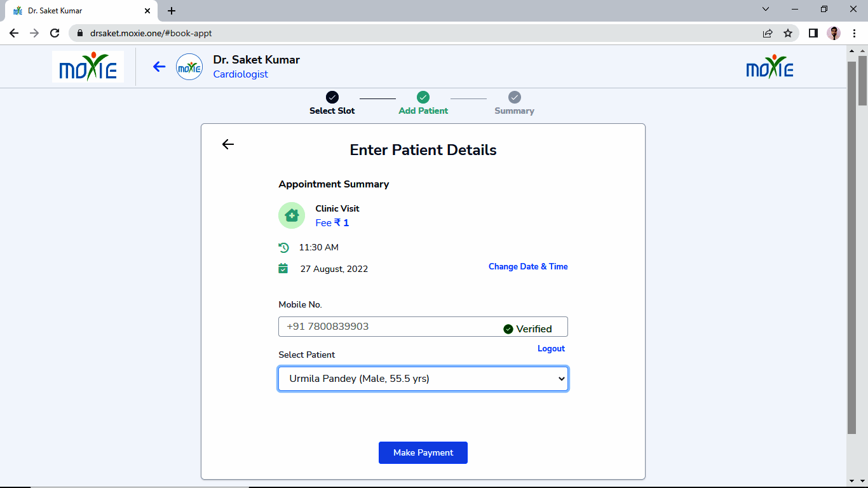
Task: Click the Change Date & Time link
Action: tap(528, 267)
